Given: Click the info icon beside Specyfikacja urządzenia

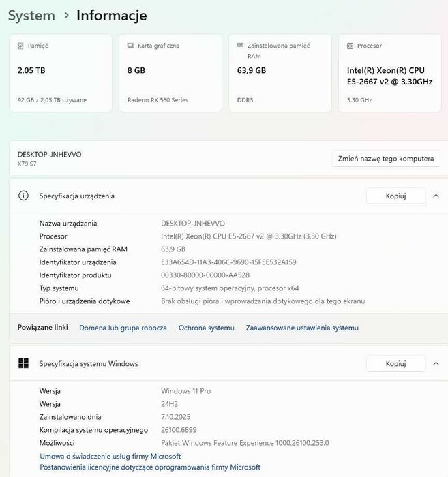Looking at the screenshot, I should [x=24, y=196].
